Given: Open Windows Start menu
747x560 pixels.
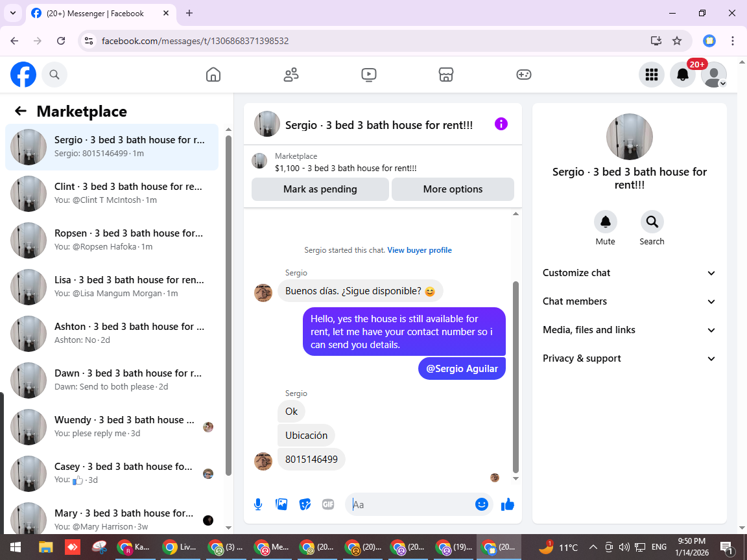Looking at the screenshot, I should click(16, 547).
